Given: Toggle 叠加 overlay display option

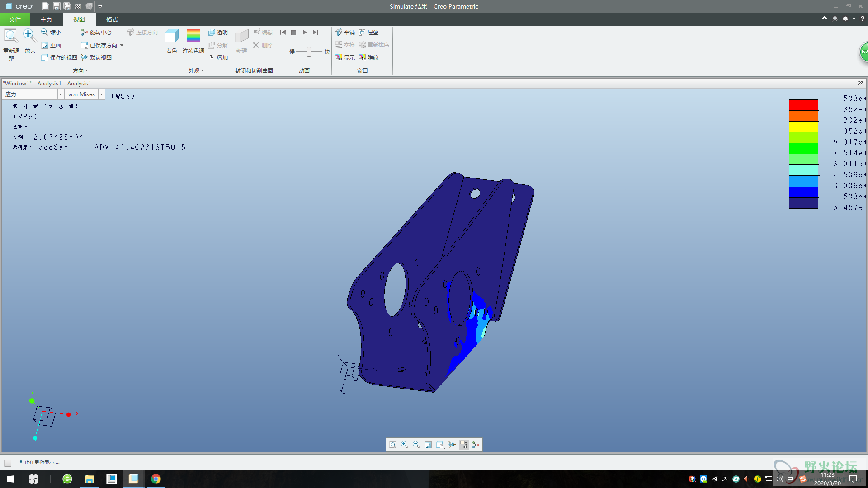Looking at the screenshot, I should (212, 57).
